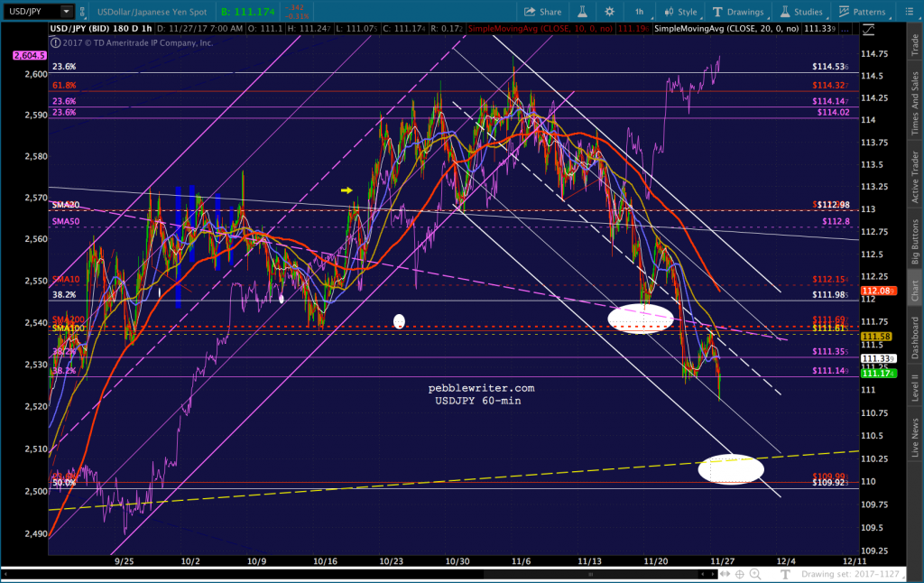Click the USD/JPY (BID) 180 D 1h header
Image resolution: width=924 pixels, height=583 pixels.
pyautogui.click(x=101, y=28)
